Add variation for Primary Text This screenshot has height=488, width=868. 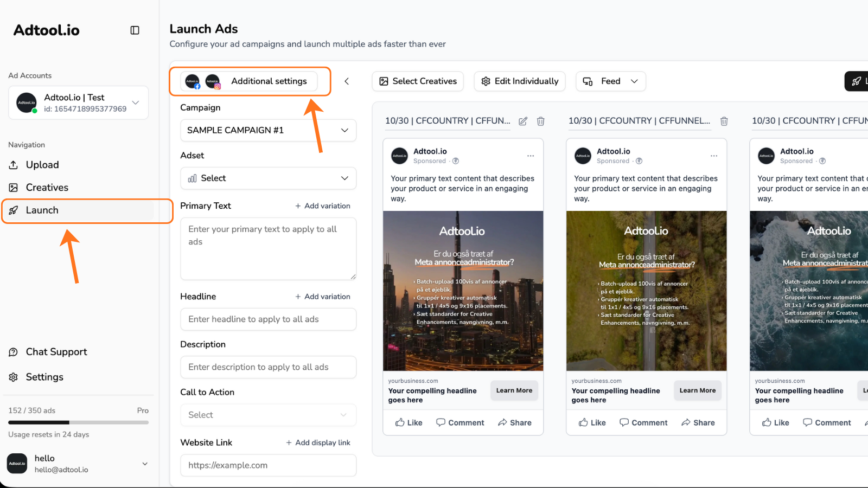tap(323, 206)
